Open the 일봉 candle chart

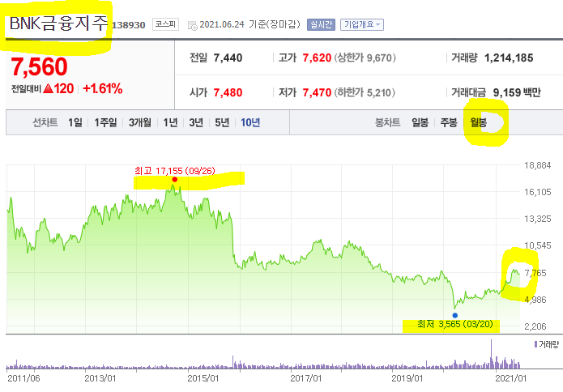click(x=420, y=123)
